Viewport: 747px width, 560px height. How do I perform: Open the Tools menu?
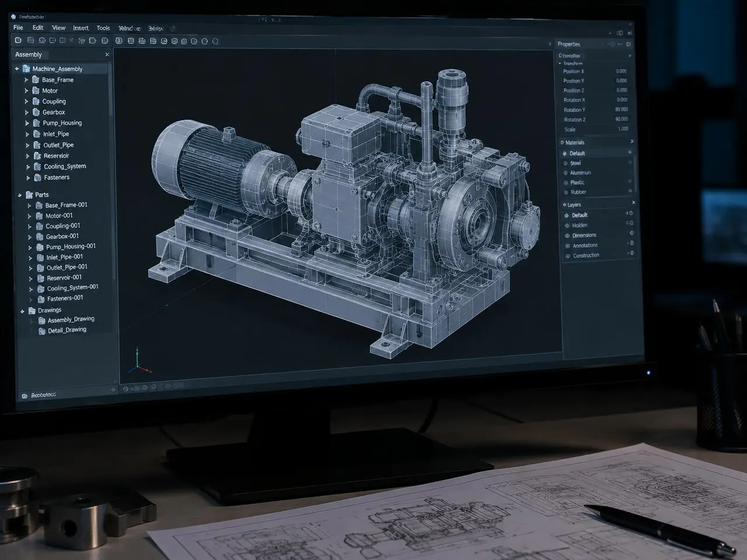coord(103,28)
